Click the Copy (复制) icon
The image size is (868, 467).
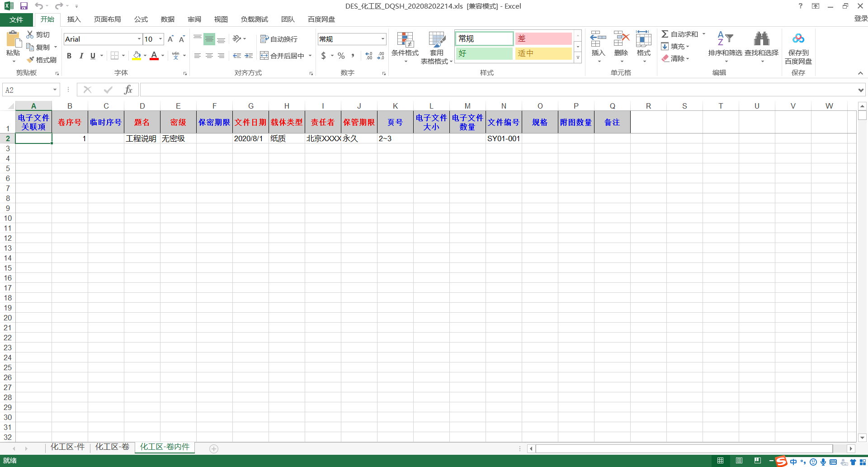(30, 47)
